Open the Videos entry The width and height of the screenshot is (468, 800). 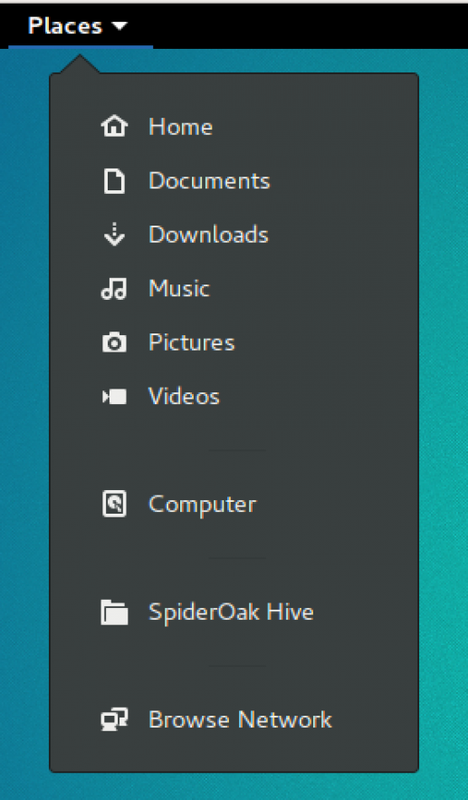point(234,396)
